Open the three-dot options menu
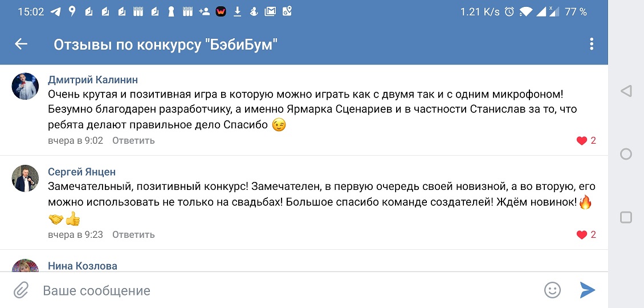The image size is (644, 308). click(x=592, y=44)
